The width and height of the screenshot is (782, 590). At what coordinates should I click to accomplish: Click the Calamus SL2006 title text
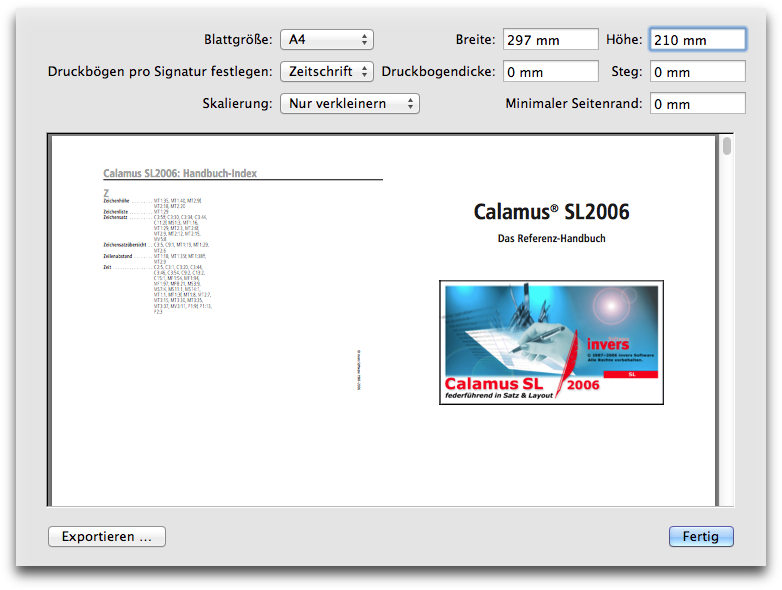point(551,212)
